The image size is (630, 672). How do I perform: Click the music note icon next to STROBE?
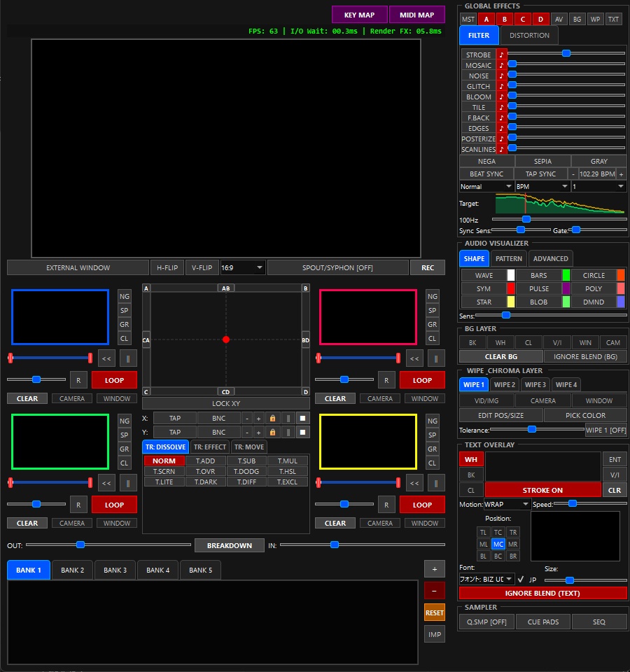[501, 55]
